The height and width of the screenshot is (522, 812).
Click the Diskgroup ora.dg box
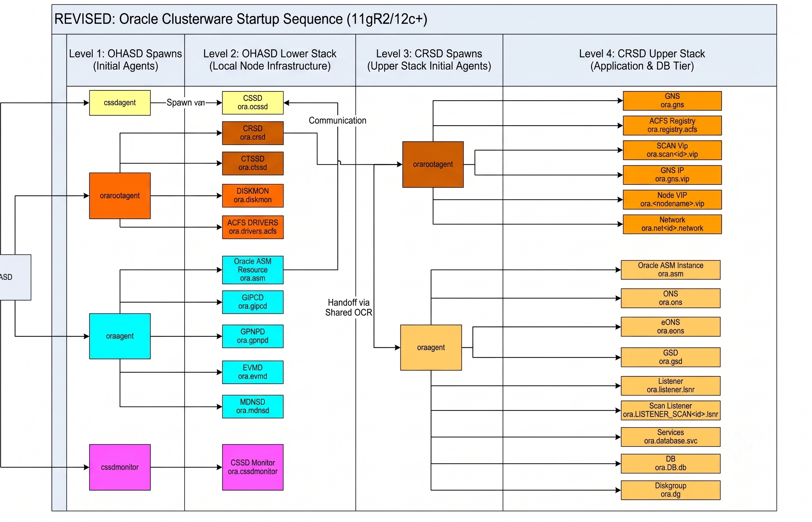coord(670,490)
